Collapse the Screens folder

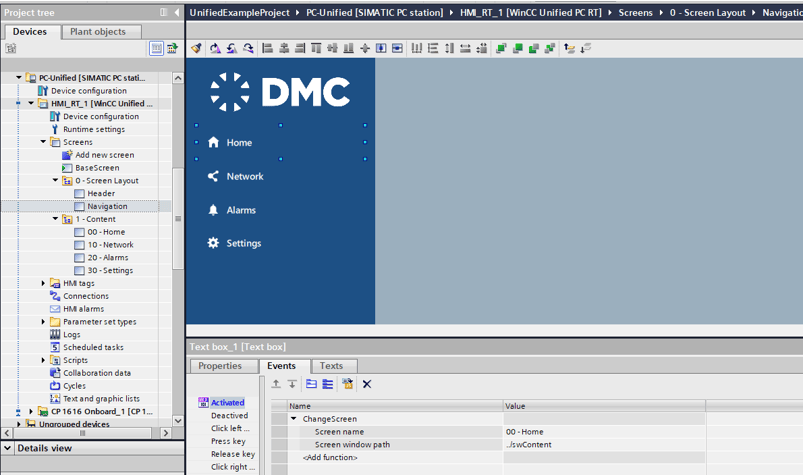(43, 142)
